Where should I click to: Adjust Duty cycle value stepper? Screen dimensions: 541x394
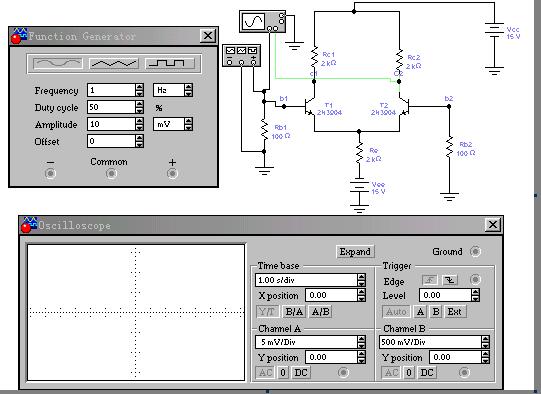(139, 107)
